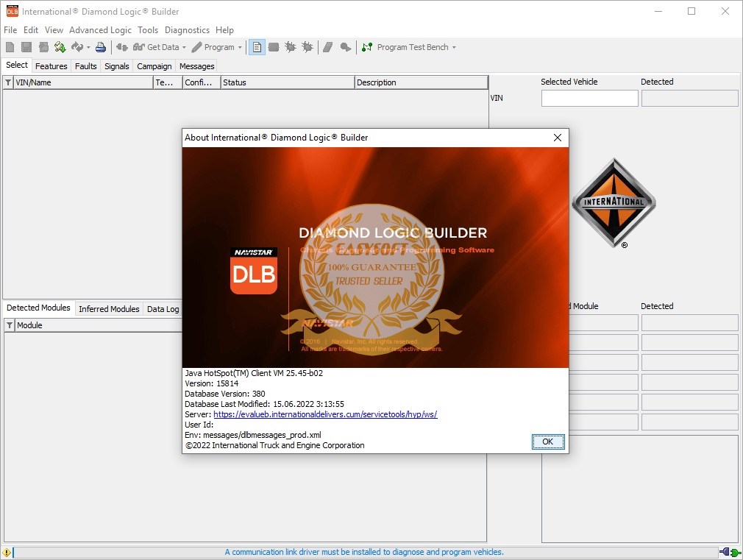Screen dimensions: 743x560
Task: Open the Advanced Logic menu
Action: coord(101,30)
